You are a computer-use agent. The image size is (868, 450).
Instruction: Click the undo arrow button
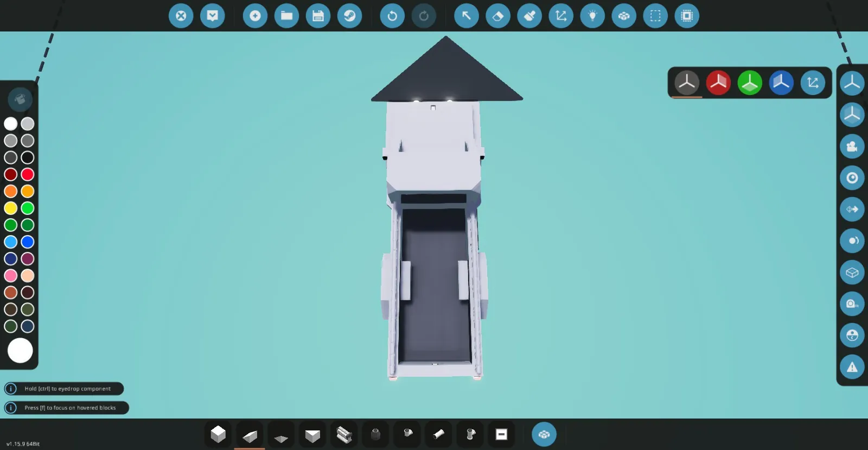point(392,16)
